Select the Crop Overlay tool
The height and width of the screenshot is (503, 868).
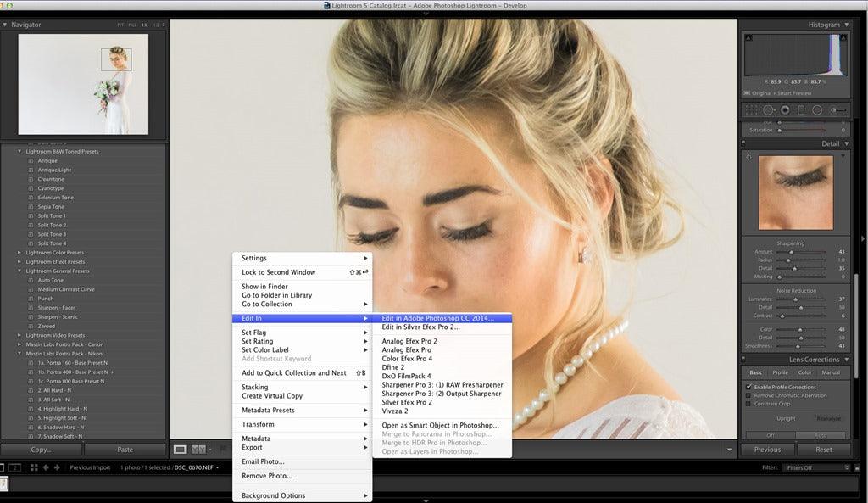(751, 109)
